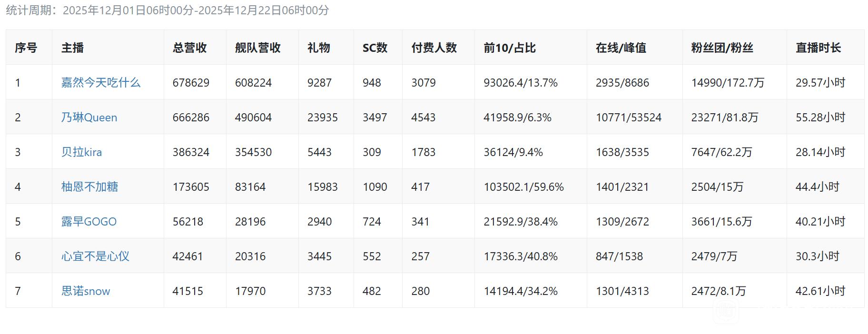Open 柚恩不加糖 streamer page
This screenshot has width=868, height=334.
pyautogui.click(x=89, y=187)
